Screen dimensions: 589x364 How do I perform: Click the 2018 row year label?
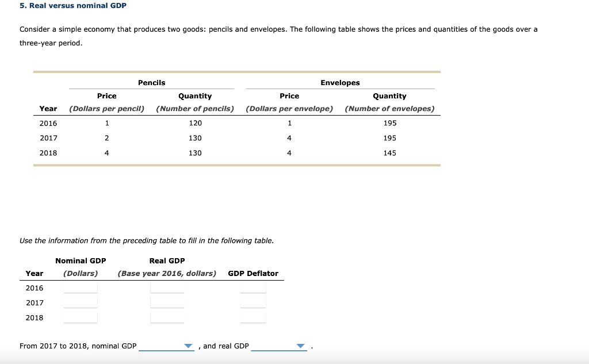coord(48,152)
